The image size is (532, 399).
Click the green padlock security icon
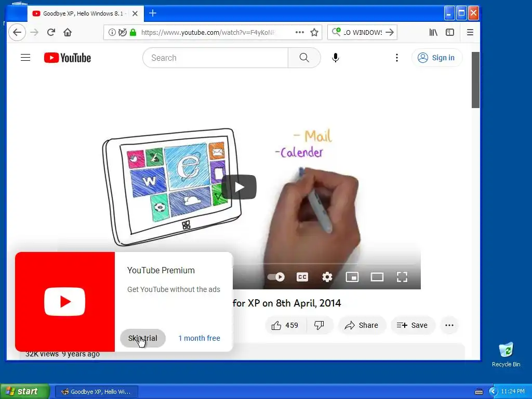click(x=133, y=32)
